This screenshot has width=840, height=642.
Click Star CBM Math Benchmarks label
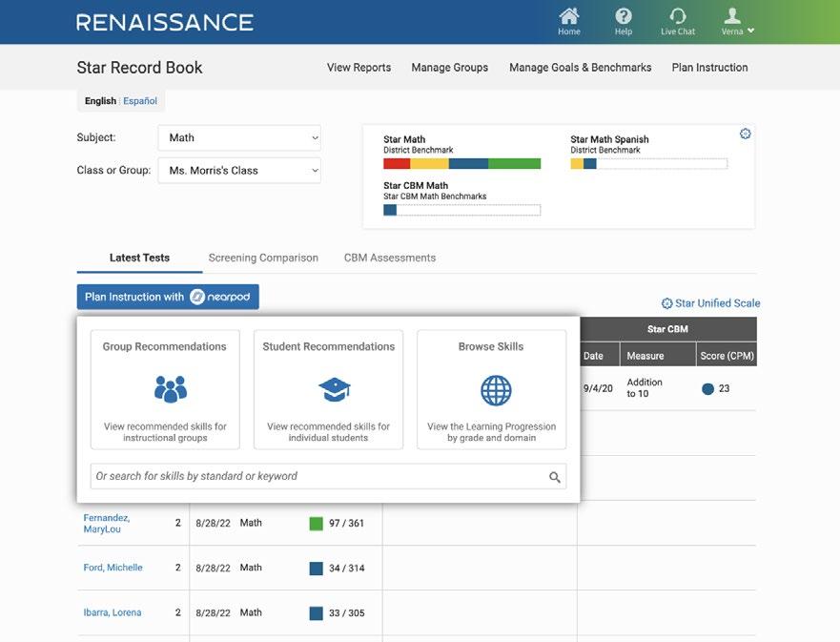[x=435, y=197]
